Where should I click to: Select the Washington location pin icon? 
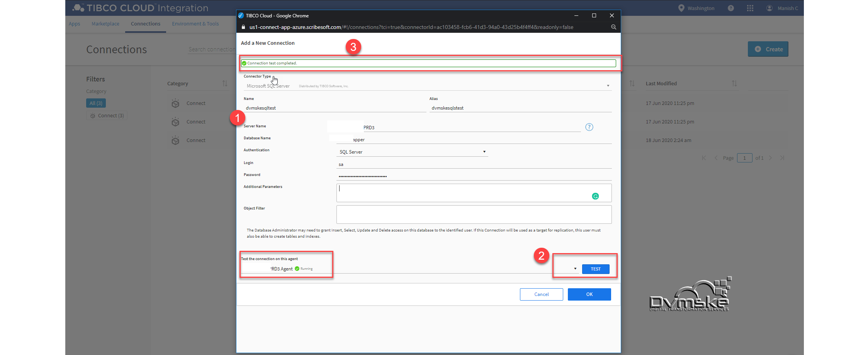[681, 8]
